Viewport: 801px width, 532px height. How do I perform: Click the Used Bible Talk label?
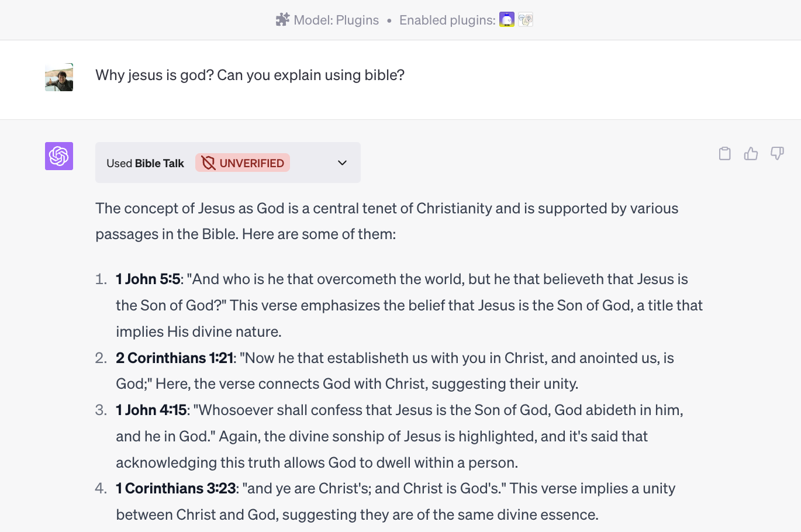point(144,163)
